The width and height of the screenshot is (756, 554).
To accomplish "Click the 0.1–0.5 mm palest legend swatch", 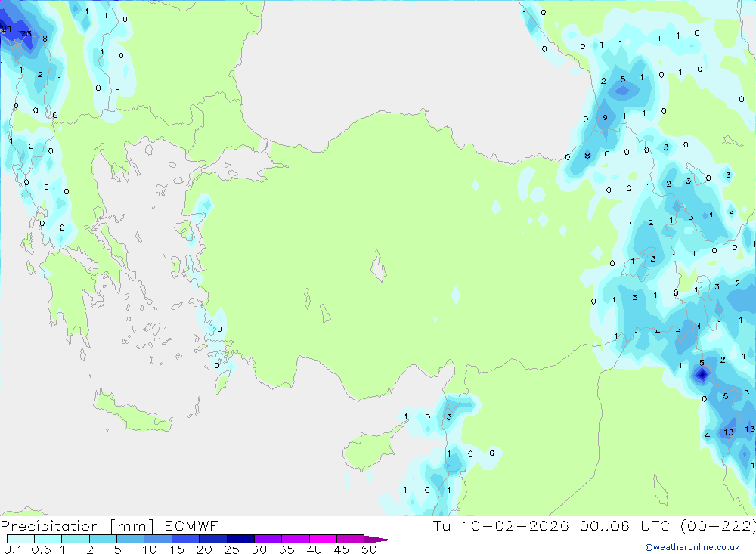I will click(x=20, y=539).
